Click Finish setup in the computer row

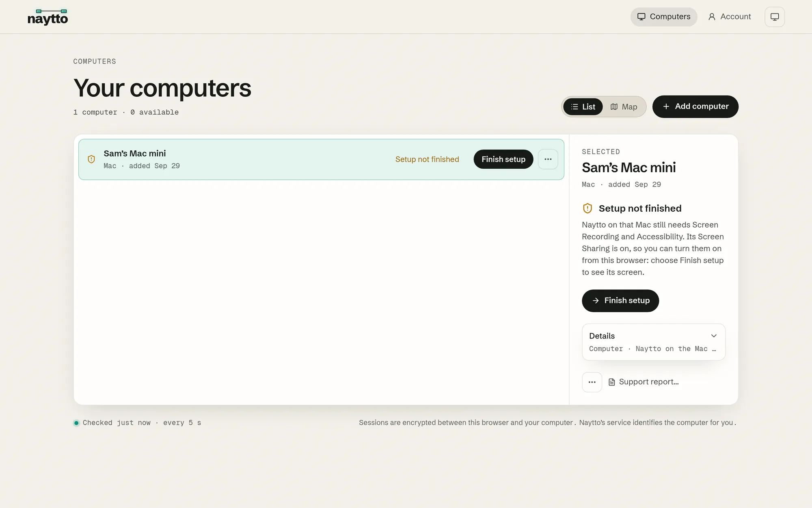point(503,159)
